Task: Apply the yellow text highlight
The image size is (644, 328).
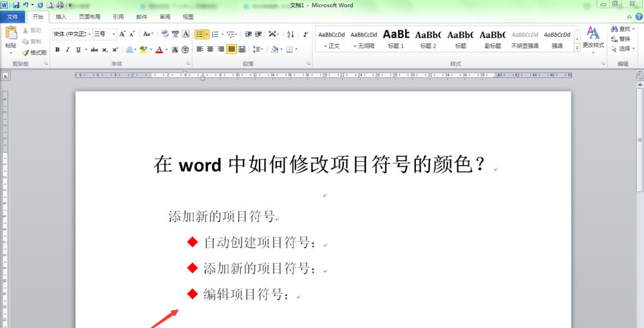Action: pyautogui.click(x=144, y=50)
